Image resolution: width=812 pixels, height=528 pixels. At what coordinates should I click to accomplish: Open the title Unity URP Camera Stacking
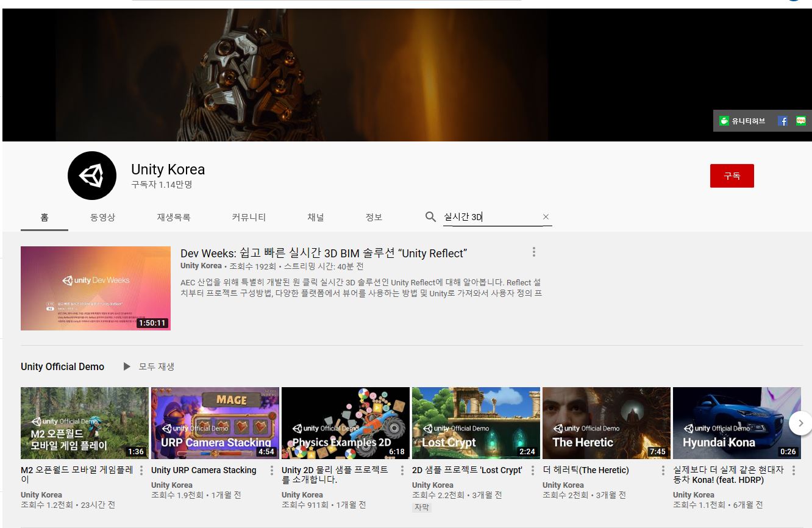[204, 470]
